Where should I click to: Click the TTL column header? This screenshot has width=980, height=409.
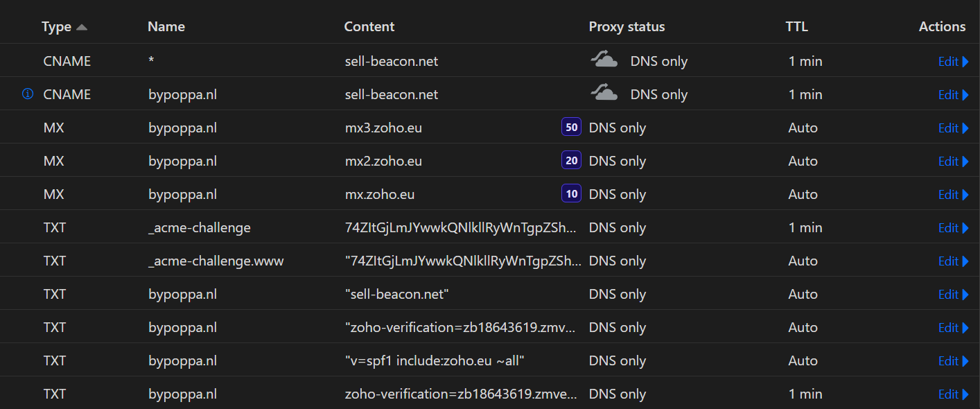click(x=796, y=27)
